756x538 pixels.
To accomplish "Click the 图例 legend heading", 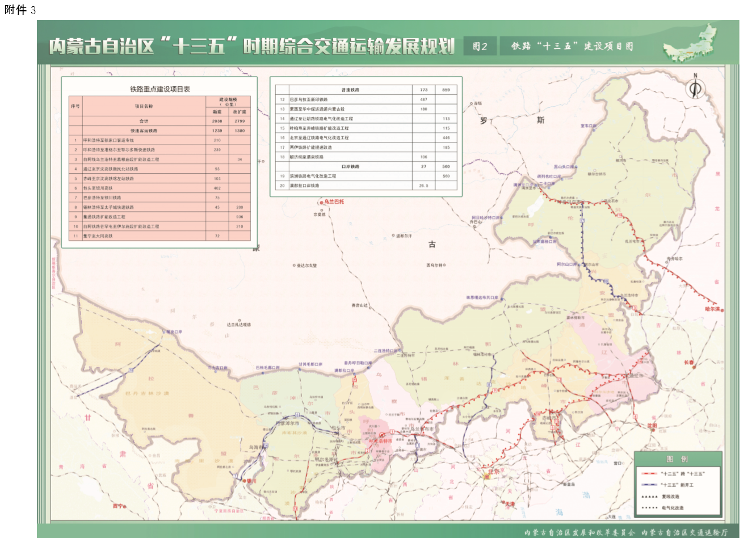I will (678, 459).
